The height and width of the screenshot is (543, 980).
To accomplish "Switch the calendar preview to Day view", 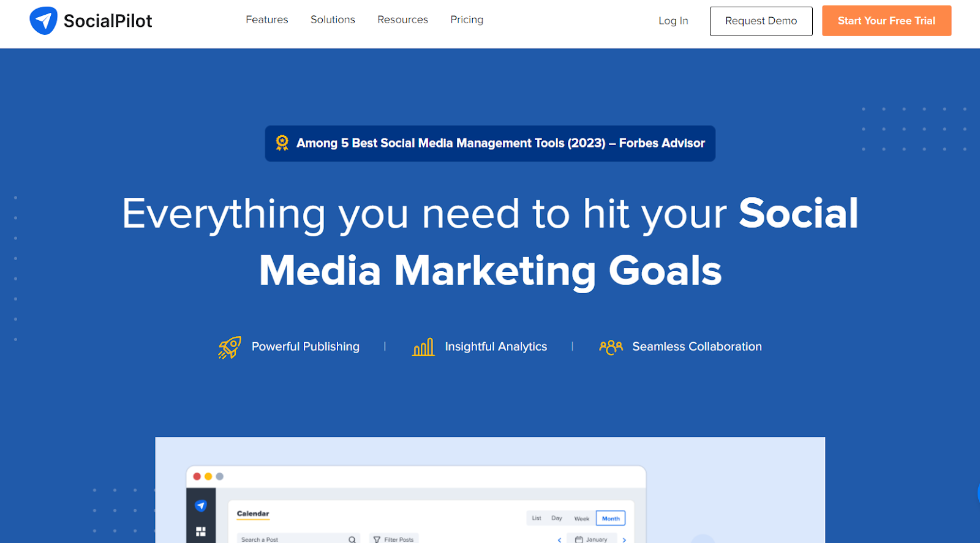I will point(557,518).
